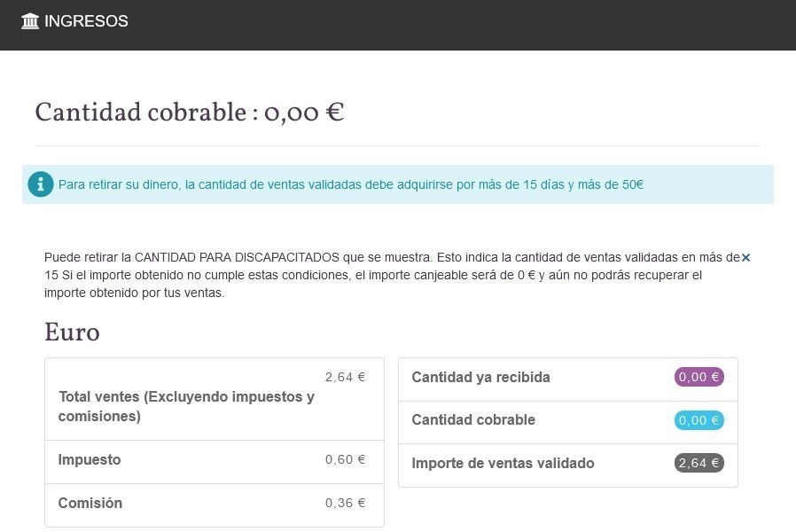Click the Cantidad ya recibida label
This screenshot has width=796, height=532.
click(480, 377)
